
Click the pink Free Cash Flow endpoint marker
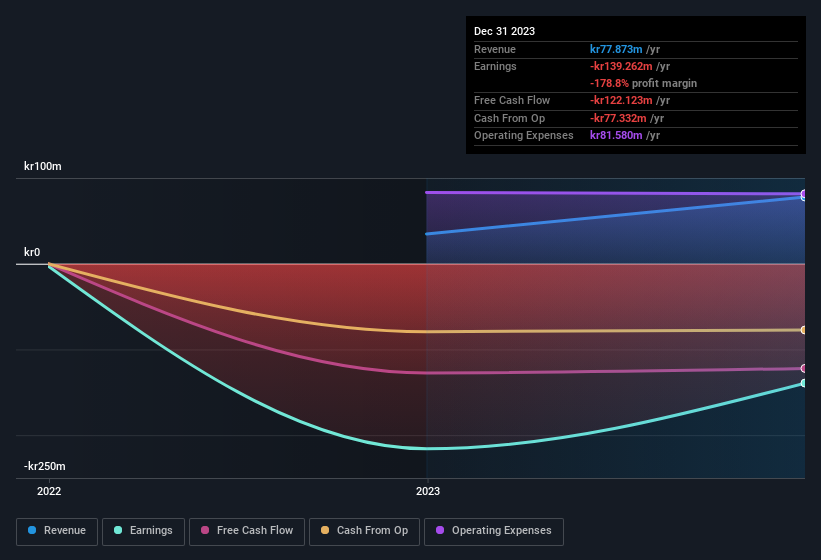click(803, 368)
